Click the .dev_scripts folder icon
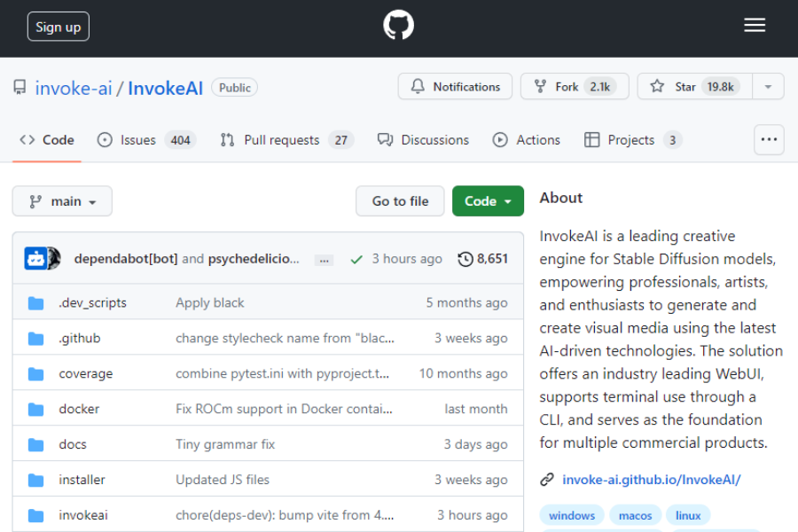 [35, 303]
